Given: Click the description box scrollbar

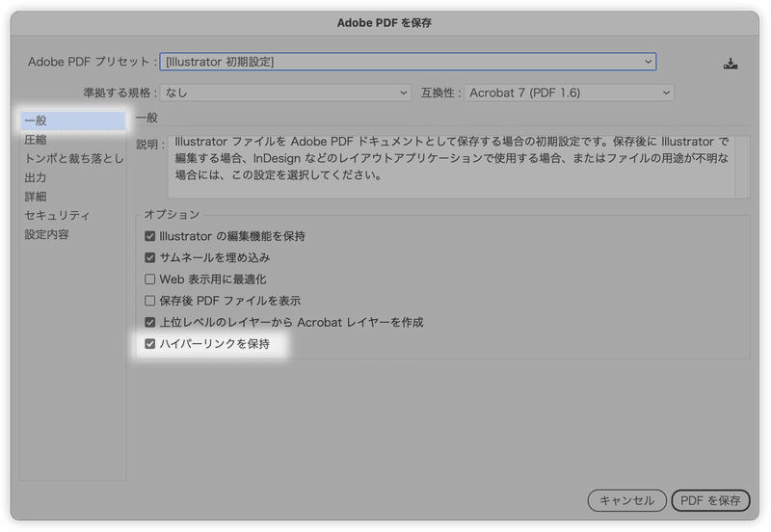Looking at the screenshot, I should [742, 167].
